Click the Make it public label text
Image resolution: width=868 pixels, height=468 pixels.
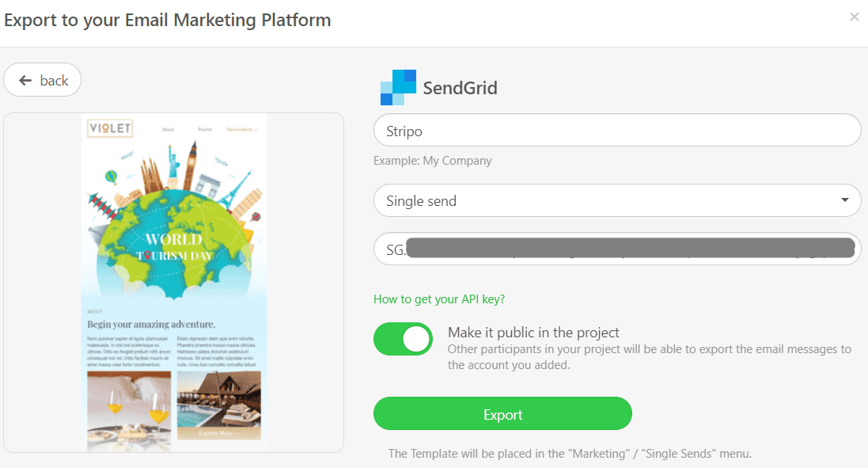[533, 333]
